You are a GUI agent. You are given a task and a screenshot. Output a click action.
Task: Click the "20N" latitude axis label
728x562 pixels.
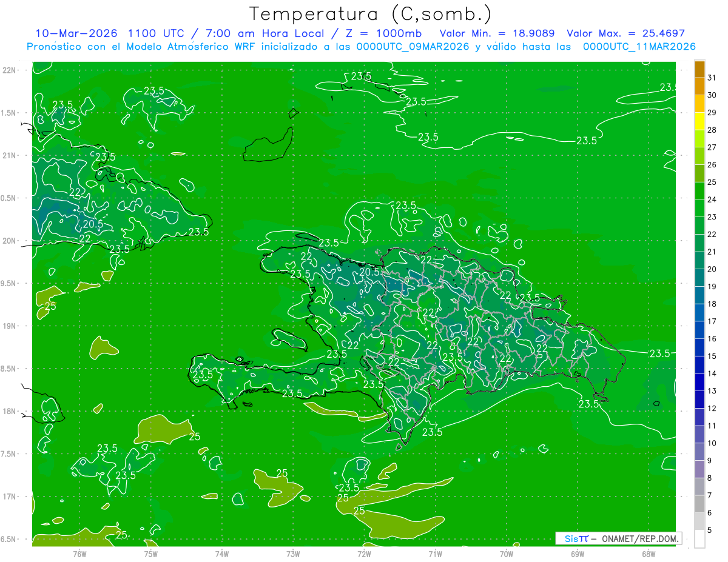point(8,241)
